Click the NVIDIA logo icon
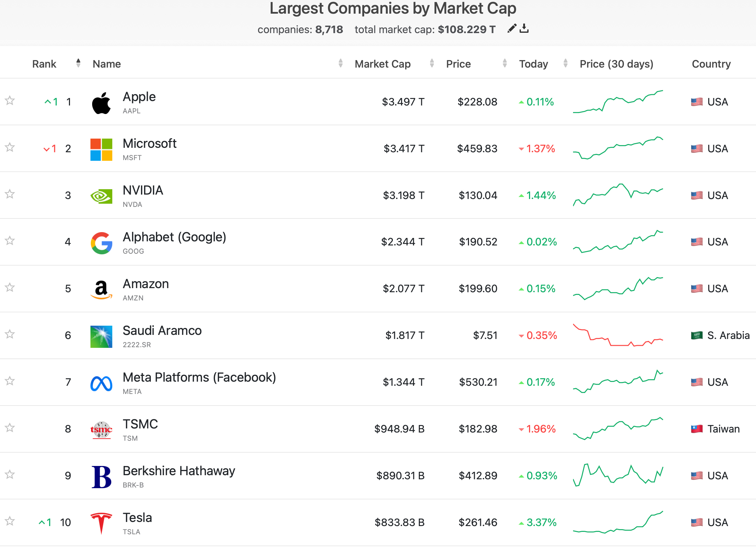The width and height of the screenshot is (756, 552). click(101, 196)
